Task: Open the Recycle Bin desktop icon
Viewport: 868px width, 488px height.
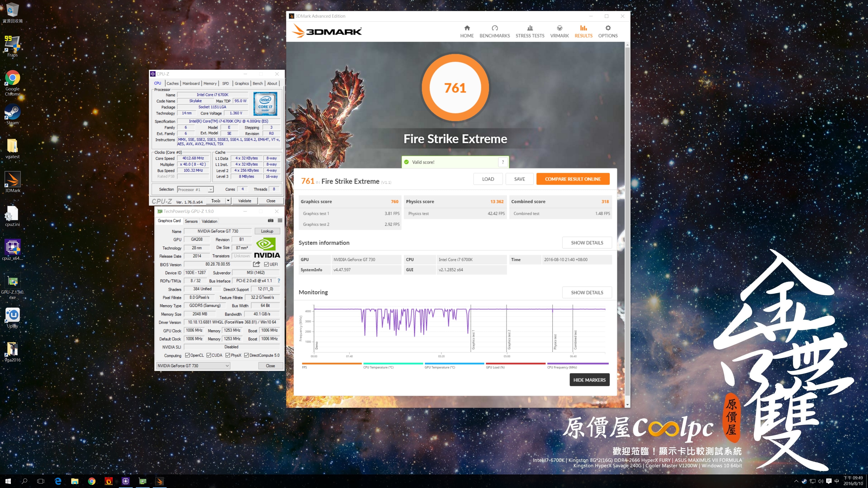Action: [12, 13]
